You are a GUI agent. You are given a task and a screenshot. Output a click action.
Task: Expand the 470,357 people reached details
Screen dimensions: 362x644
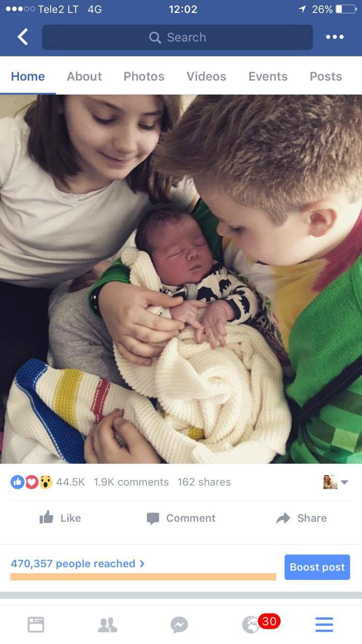78,563
